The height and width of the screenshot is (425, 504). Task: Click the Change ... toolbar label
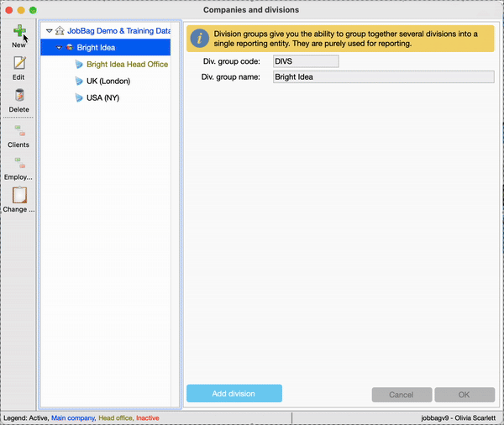tap(18, 209)
